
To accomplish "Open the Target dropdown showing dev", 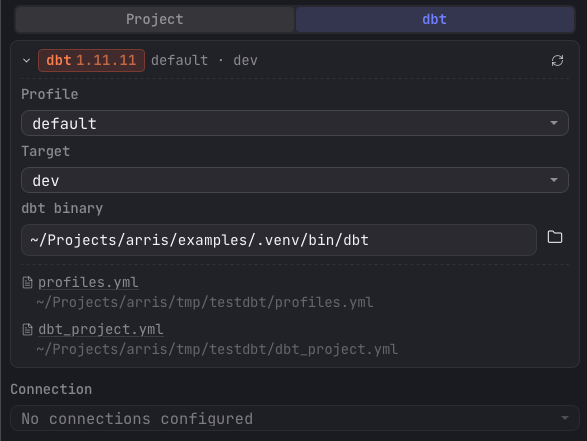I will pos(295,180).
